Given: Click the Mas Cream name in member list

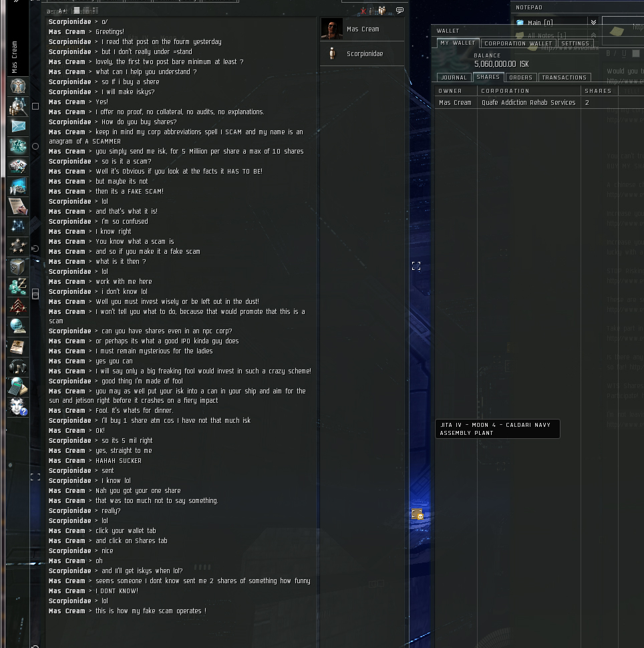Looking at the screenshot, I should tap(363, 29).
